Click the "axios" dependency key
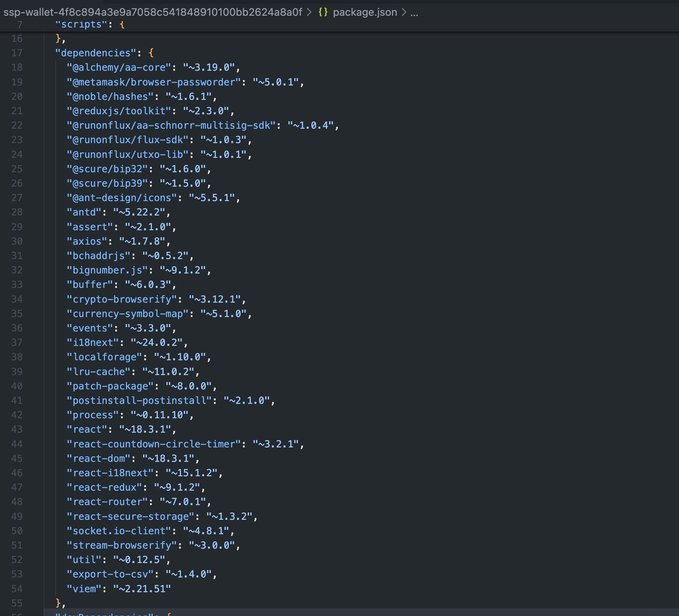 click(x=87, y=241)
